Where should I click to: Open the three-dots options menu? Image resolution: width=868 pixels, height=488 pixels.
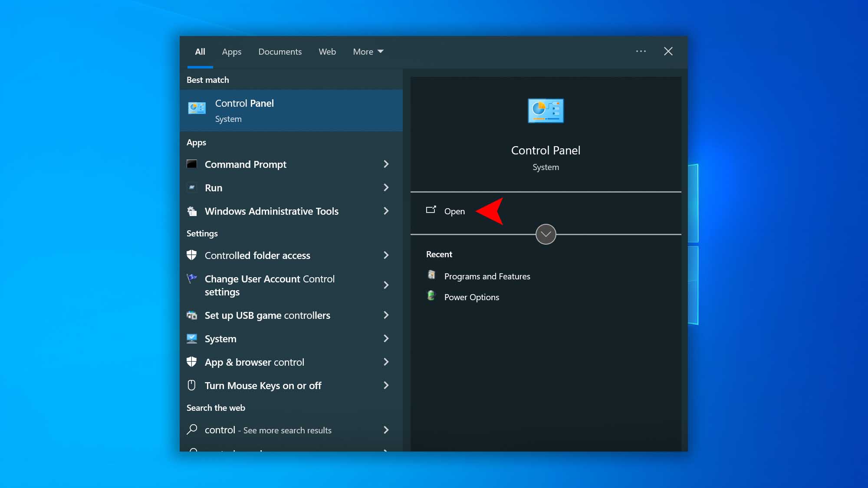641,51
